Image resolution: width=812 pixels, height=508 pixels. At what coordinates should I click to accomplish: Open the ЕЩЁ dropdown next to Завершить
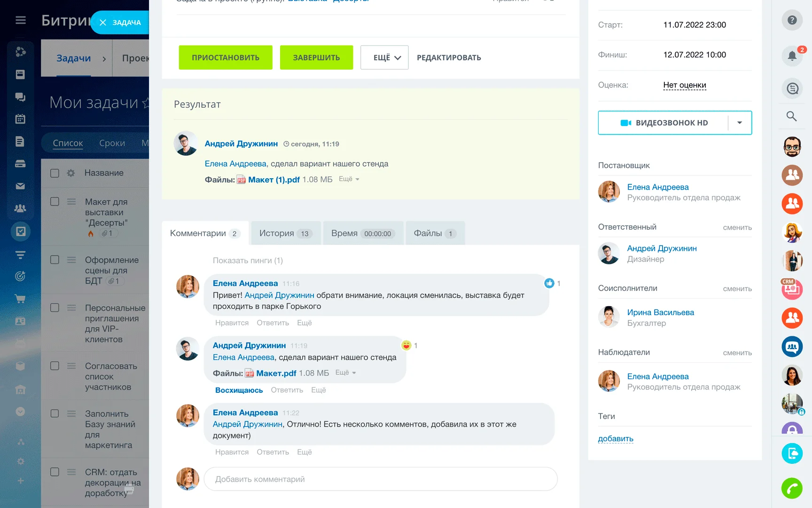384,57
